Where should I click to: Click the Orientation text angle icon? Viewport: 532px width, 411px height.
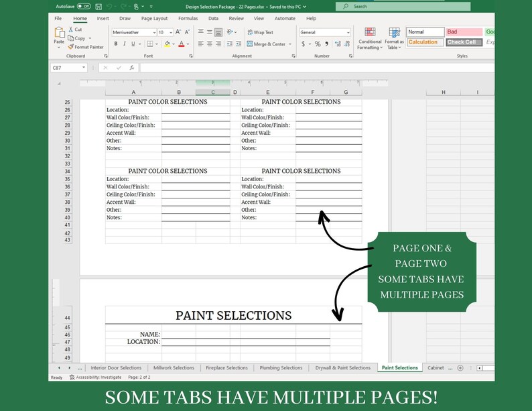(230, 32)
